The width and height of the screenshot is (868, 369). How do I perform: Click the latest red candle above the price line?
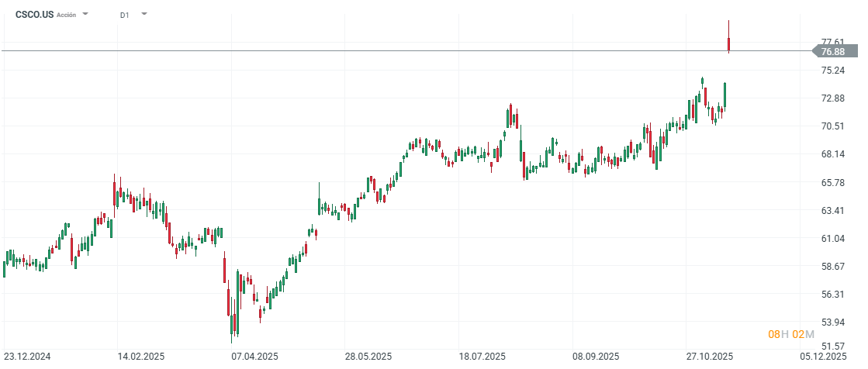pos(729,44)
